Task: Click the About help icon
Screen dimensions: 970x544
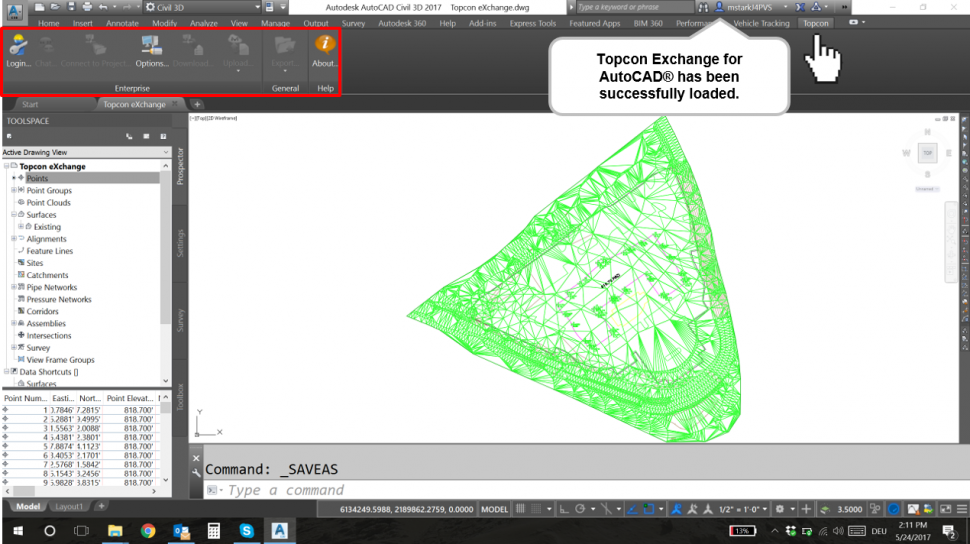Action: coord(324,51)
